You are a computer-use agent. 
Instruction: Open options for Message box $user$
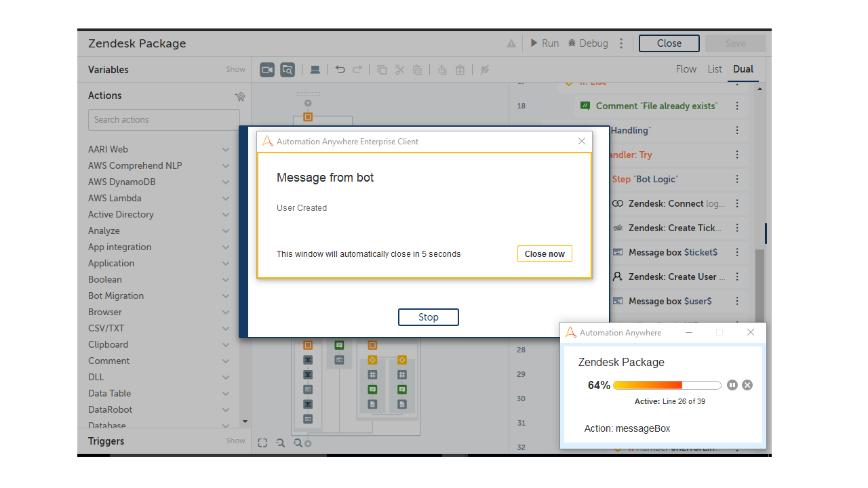point(737,301)
